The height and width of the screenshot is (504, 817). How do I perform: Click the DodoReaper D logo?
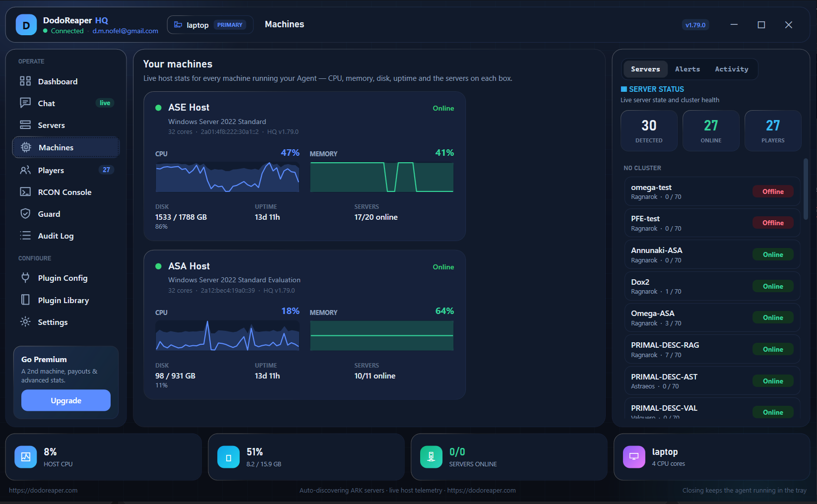point(26,25)
